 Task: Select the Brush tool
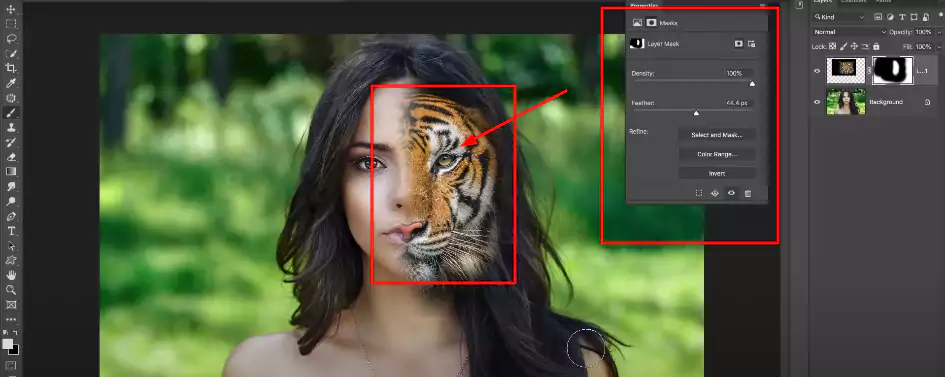click(11, 113)
